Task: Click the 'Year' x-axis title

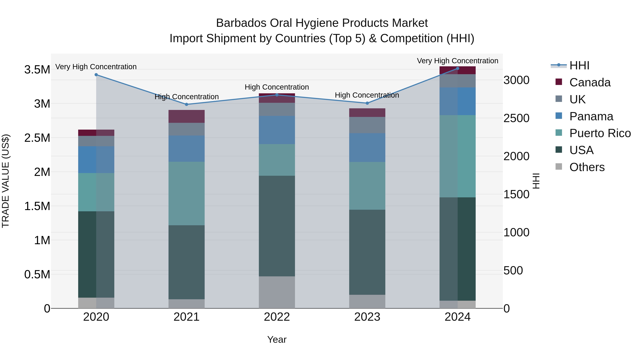Action: click(277, 340)
